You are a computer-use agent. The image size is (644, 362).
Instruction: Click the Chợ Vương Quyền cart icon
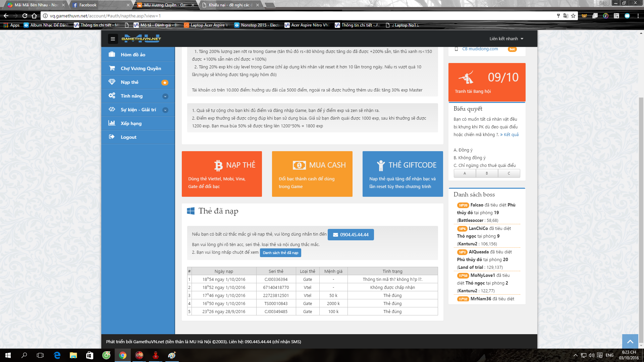(x=112, y=68)
